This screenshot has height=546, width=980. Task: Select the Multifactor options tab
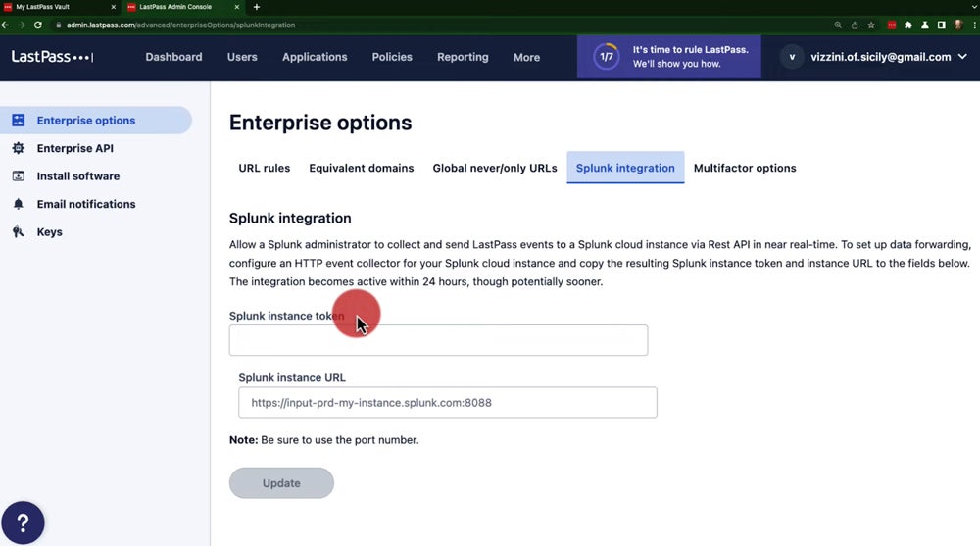(744, 168)
